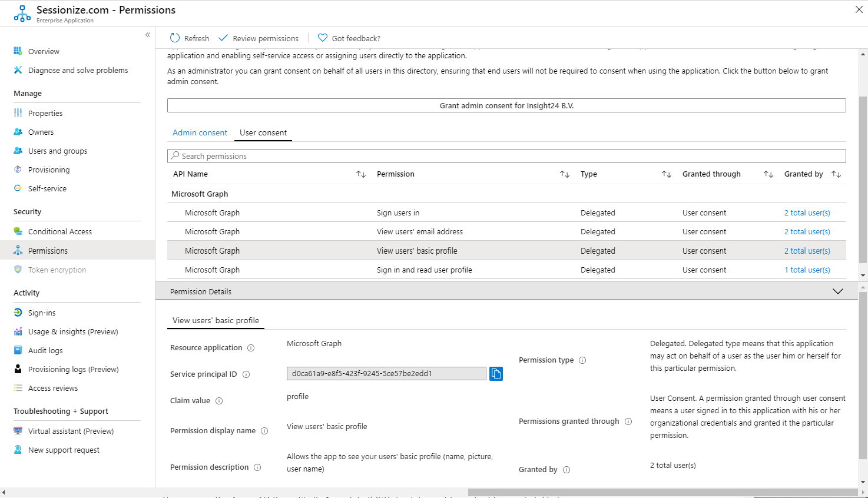The image size is (868, 498).
Task: Open the Owners page
Action: pyautogui.click(x=41, y=132)
